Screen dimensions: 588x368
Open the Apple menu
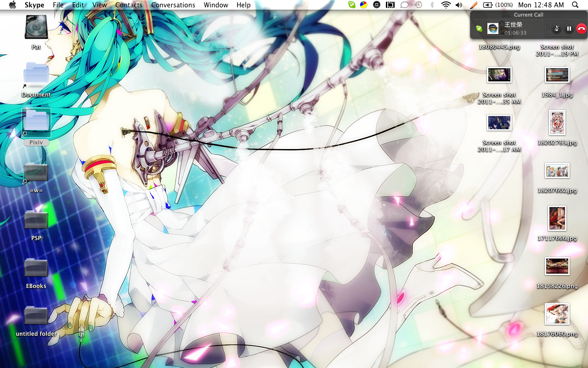click(x=12, y=5)
